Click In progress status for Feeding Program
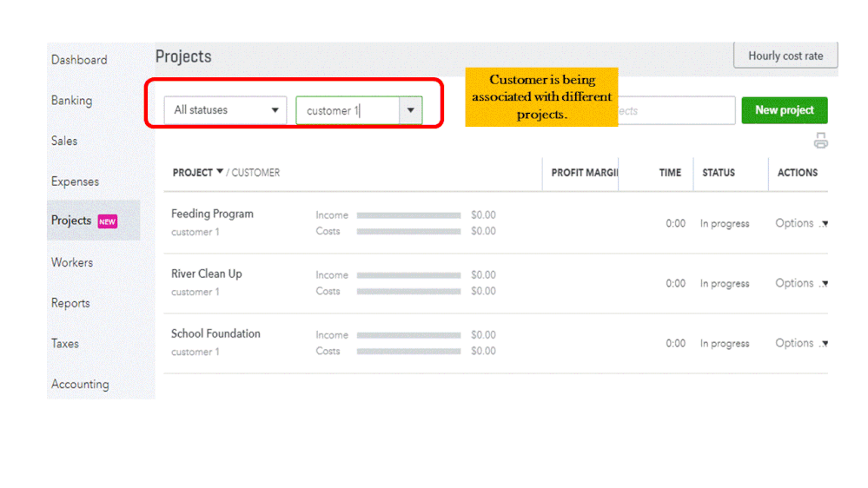 (725, 223)
